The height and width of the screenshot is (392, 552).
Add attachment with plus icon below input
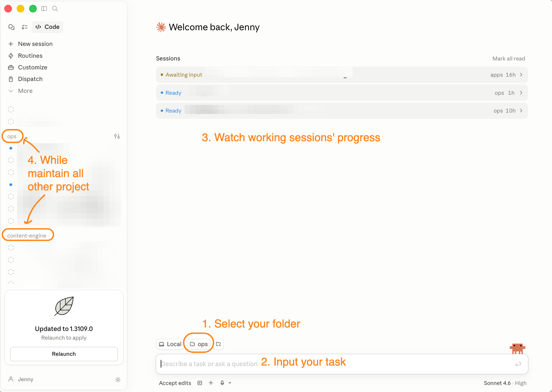(211, 383)
